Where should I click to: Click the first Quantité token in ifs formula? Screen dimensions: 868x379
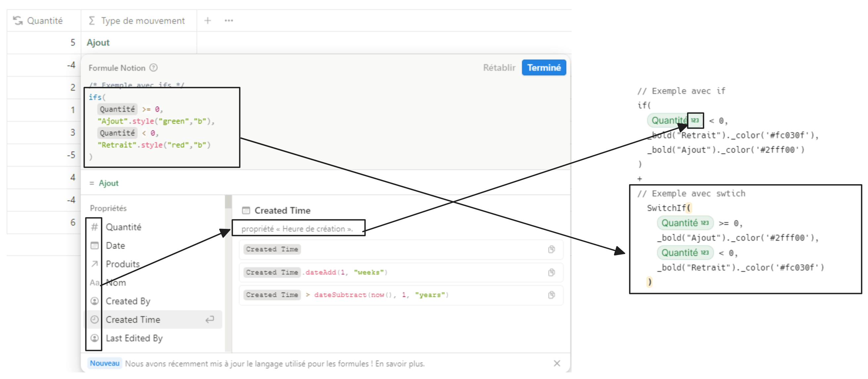(117, 109)
